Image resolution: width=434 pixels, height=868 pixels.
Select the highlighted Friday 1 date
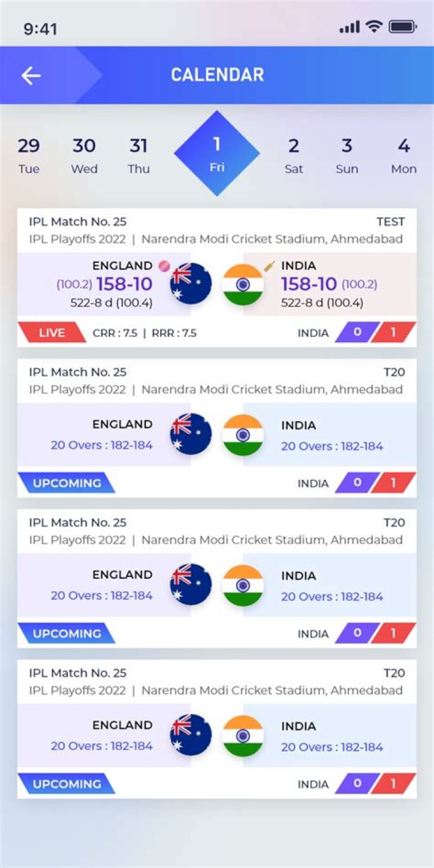pos(217,153)
